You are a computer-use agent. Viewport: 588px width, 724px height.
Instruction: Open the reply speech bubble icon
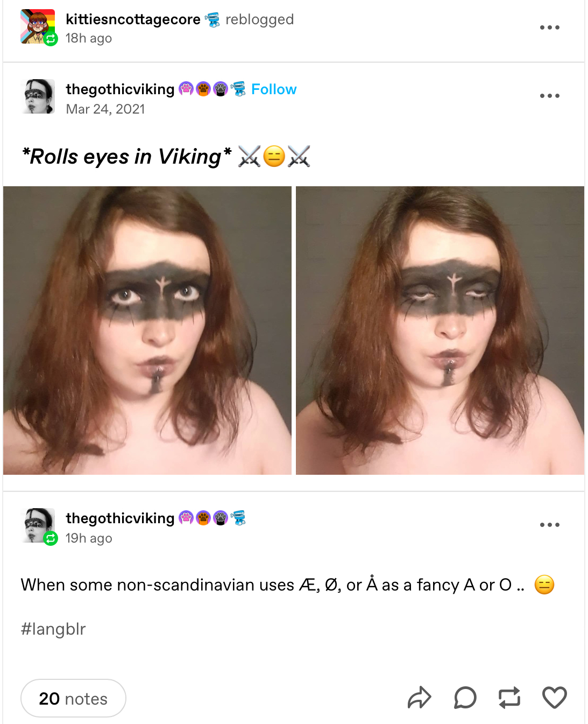[x=465, y=698]
